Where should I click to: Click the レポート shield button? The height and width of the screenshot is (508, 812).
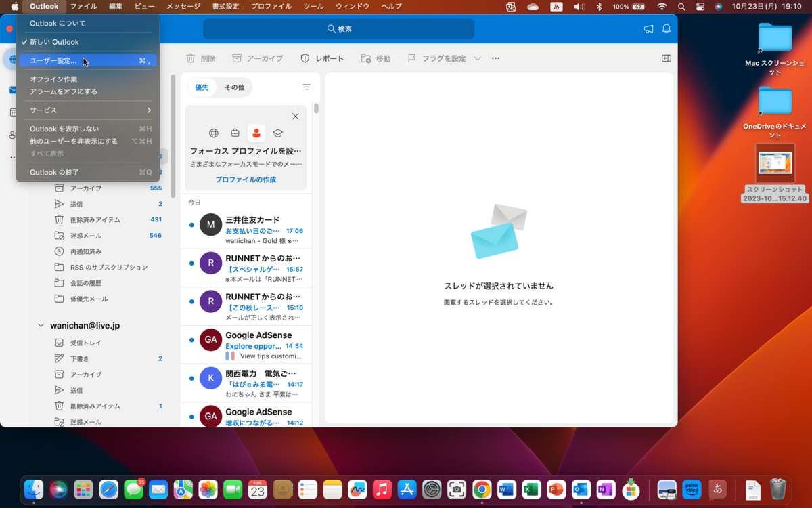pyautogui.click(x=322, y=58)
